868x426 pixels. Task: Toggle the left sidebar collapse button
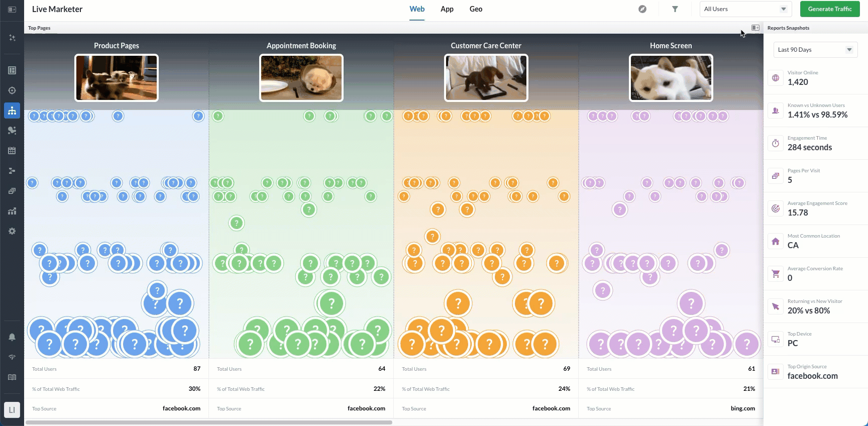12,9
